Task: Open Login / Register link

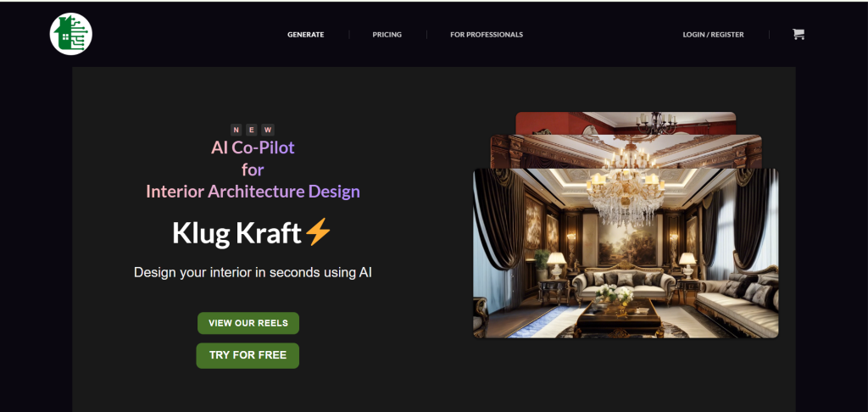Action: pyautogui.click(x=714, y=34)
